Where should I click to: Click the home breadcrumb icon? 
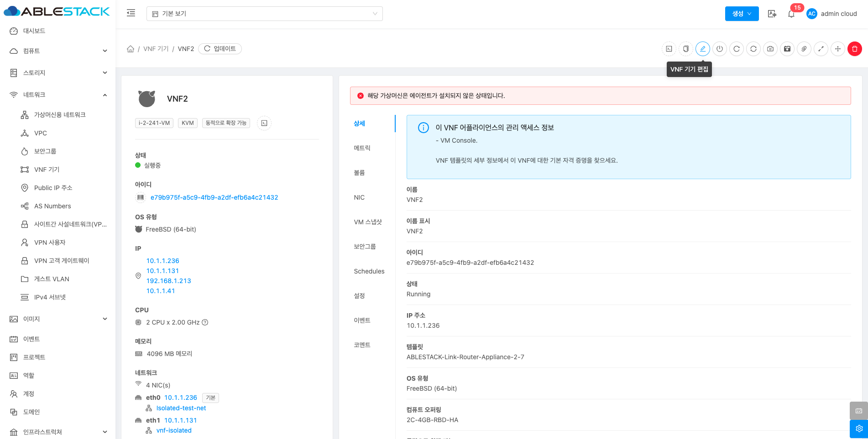[x=131, y=49]
